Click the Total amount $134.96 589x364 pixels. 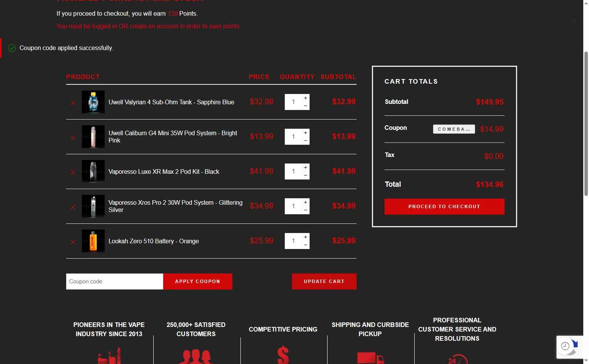point(490,184)
